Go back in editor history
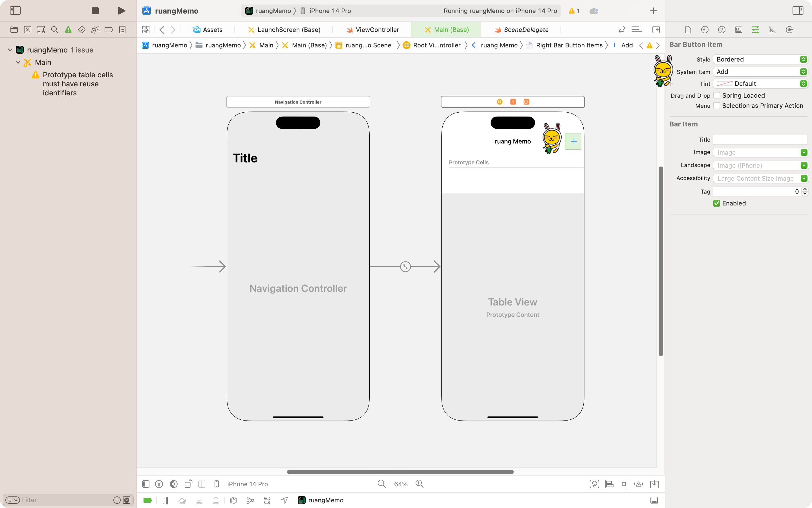 162,30
